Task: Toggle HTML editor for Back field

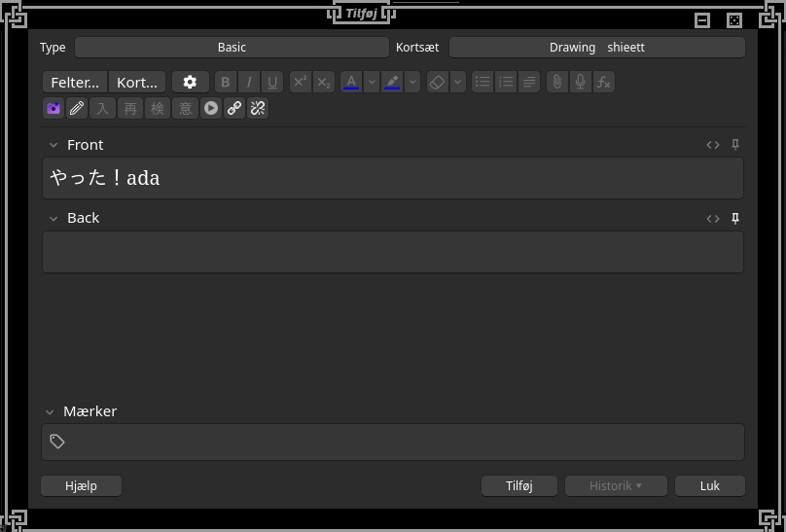Action: coord(713,219)
